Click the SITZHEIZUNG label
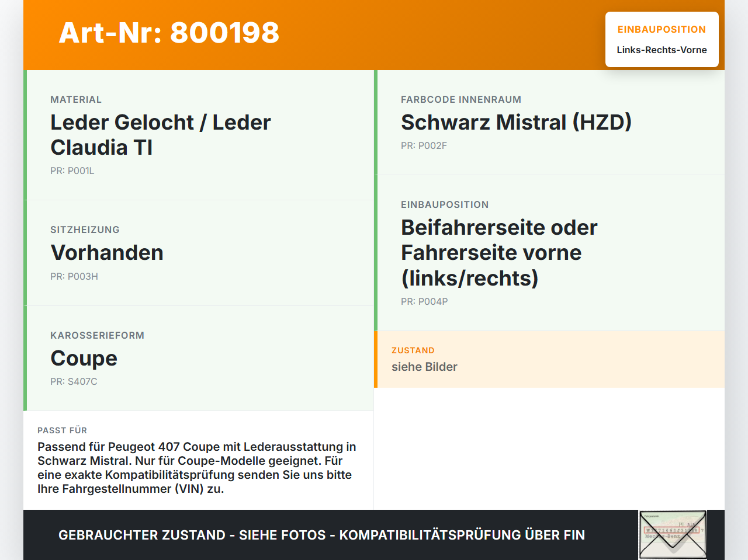Image resolution: width=748 pixels, height=560 pixels. [x=85, y=230]
